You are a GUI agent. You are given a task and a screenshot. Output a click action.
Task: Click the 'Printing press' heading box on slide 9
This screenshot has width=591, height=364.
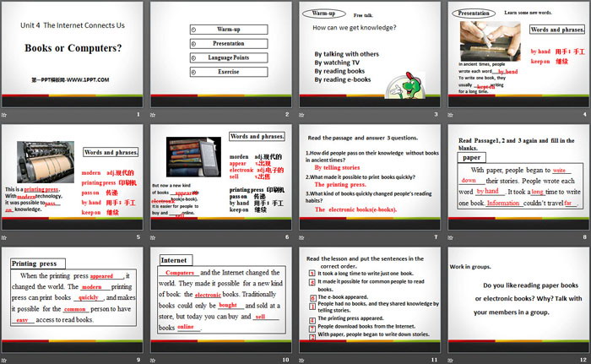tap(38, 263)
